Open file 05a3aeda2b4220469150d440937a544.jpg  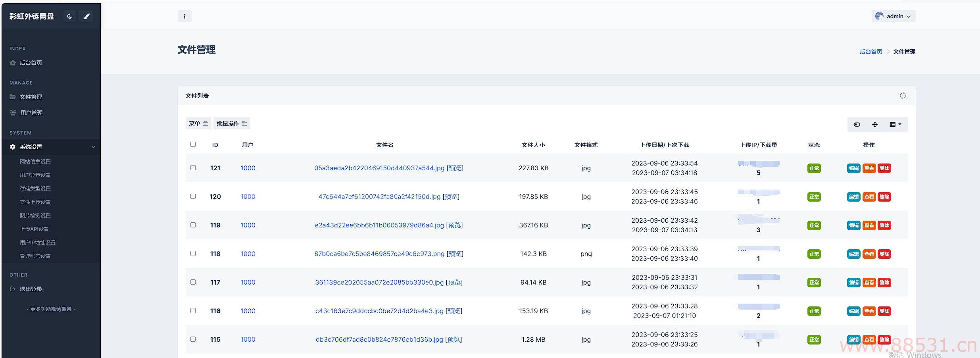pos(379,168)
